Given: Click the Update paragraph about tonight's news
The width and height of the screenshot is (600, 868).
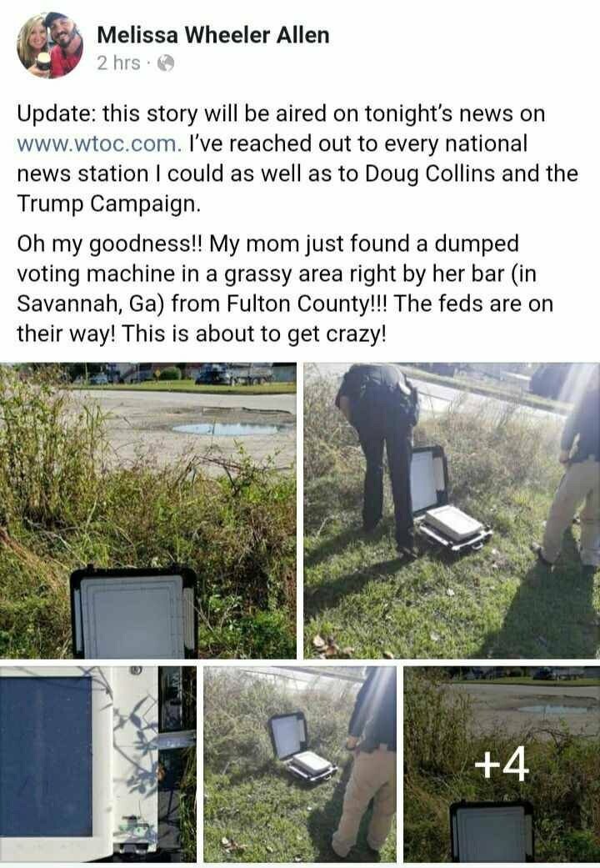Looking at the screenshot, I should [x=297, y=159].
